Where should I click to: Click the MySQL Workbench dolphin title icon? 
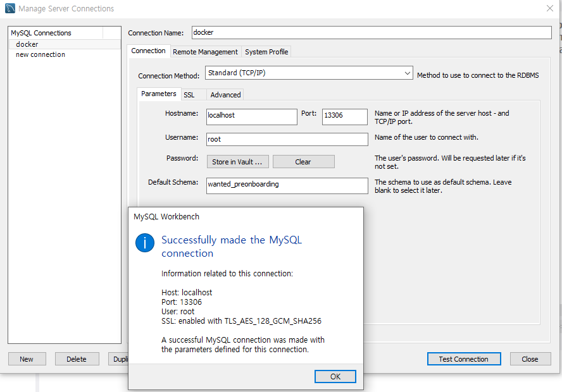(x=10, y=8)
